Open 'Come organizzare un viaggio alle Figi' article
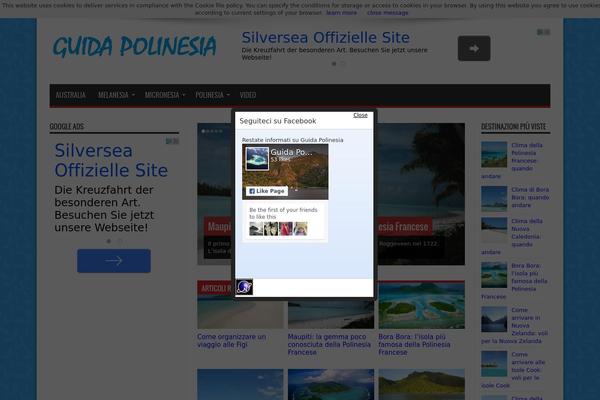600x400 pixels. click(232, 340)
